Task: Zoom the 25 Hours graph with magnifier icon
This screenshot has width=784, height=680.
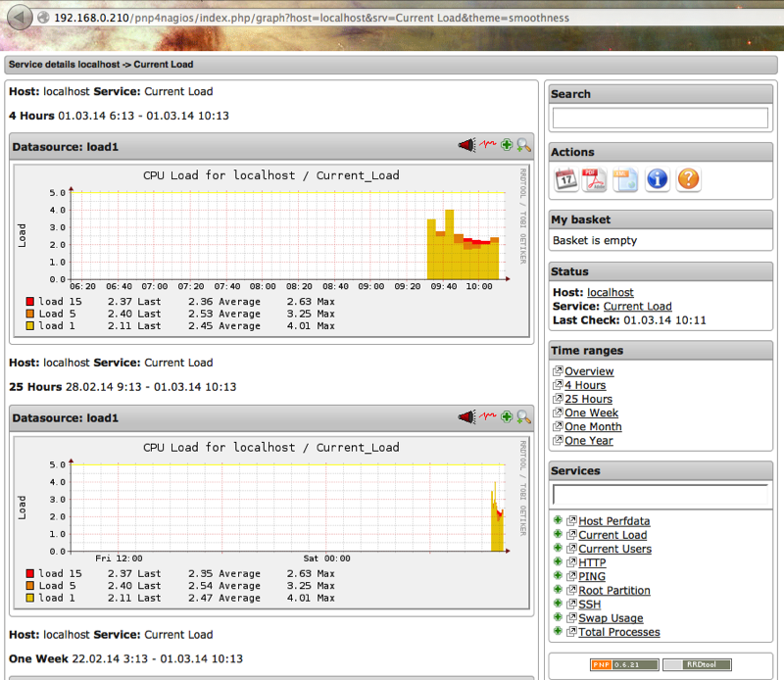Action: (x=524, y=417)
